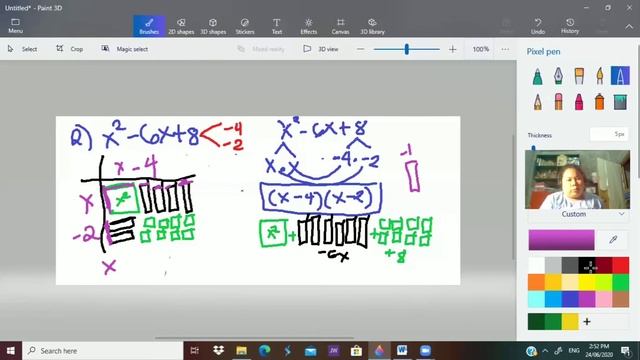The image size is (640, 360).
Task: Open the History panel
Action: pos(570,26)
